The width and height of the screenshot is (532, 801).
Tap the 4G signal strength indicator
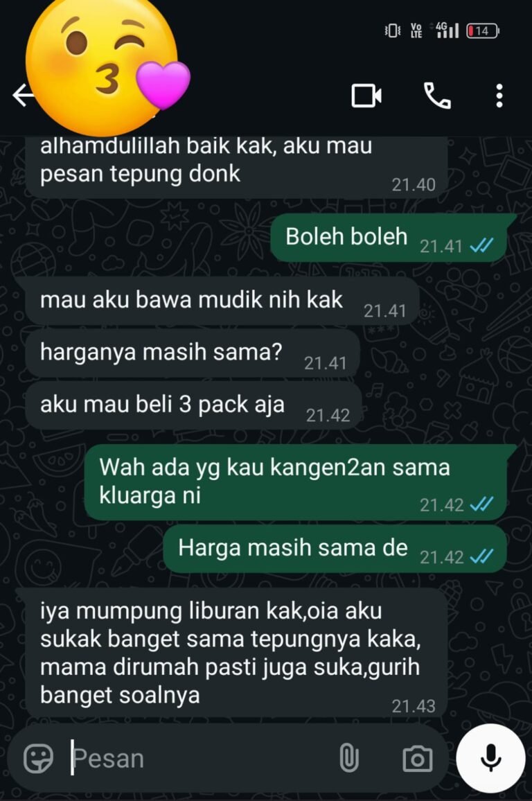pyautogui.click(x=447, y=30)
